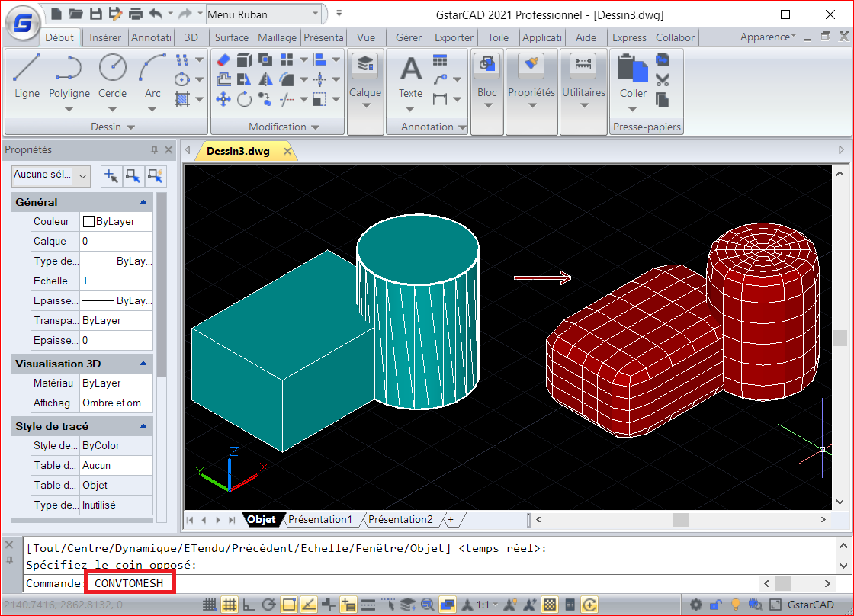The image size is (854, 616).
Task: Switch to the Surface ribbon tab
Action: coord(232,37)
